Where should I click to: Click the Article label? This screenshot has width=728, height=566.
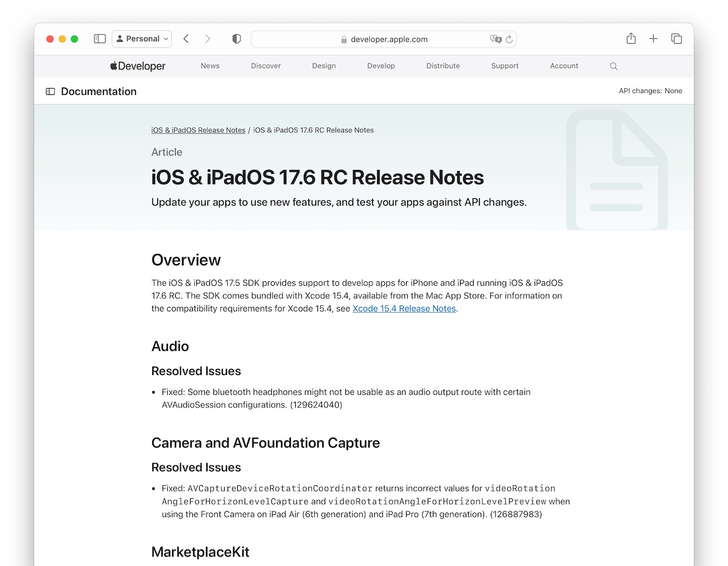pos(167,152)
